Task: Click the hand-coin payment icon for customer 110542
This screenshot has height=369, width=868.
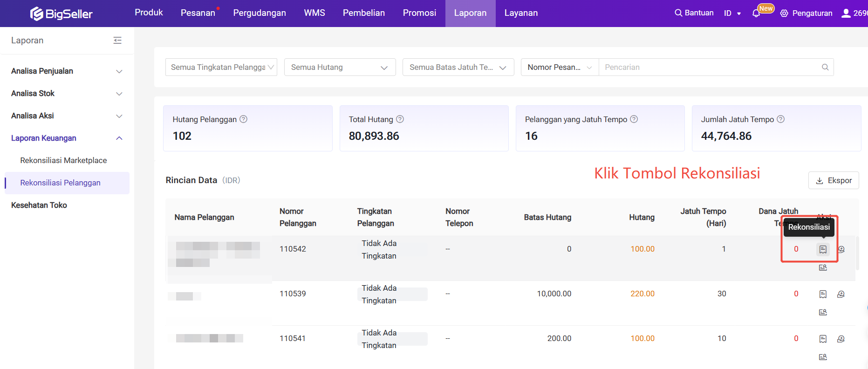Action: click(x=841, y=249)
